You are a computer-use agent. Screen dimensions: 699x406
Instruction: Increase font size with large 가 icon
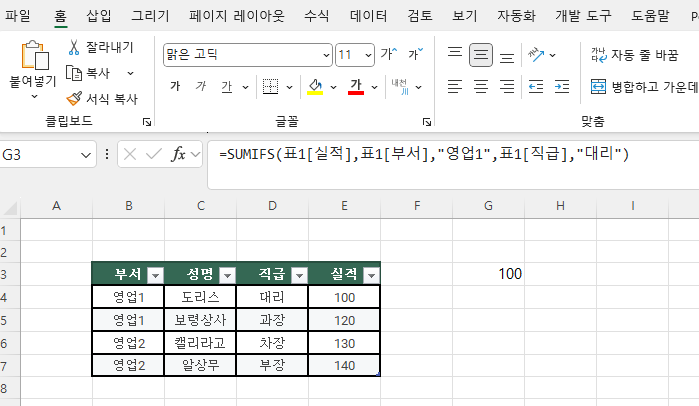[389, 54]
